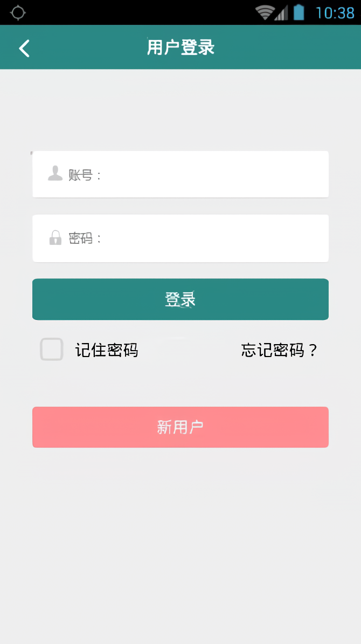
Task: Tap the back arrow in the title bar
Action: point(24,48)
